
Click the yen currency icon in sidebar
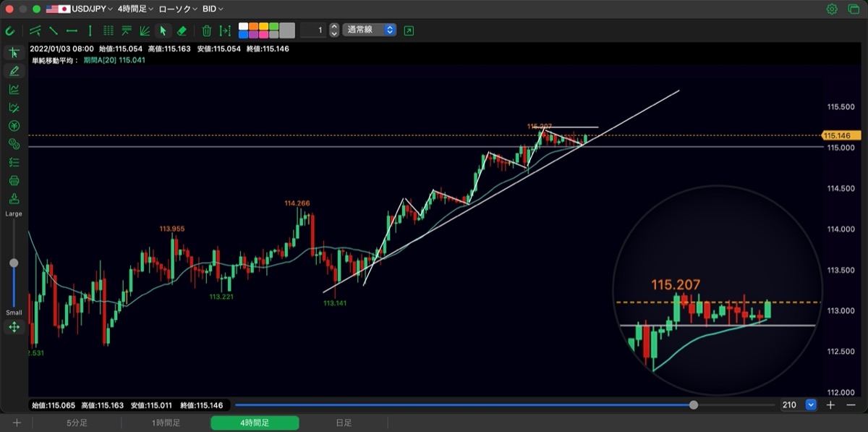14,126
